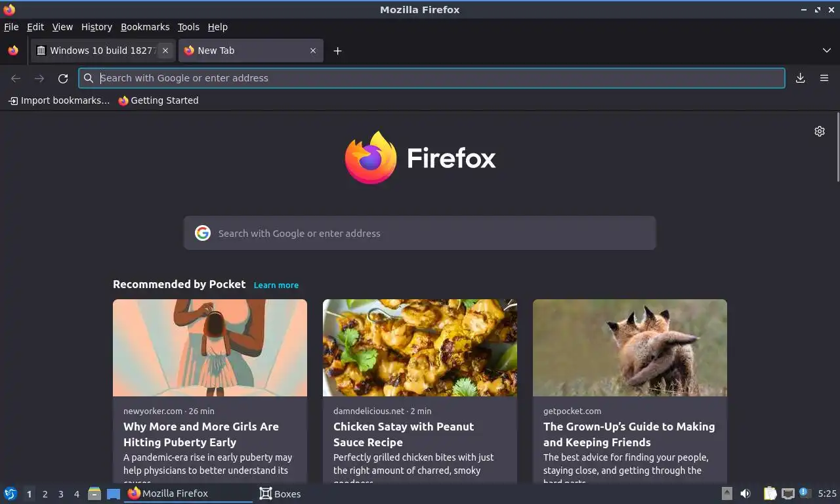840x504 pixels.
Task: Switch to workspace 3
Action: [60, 494]
